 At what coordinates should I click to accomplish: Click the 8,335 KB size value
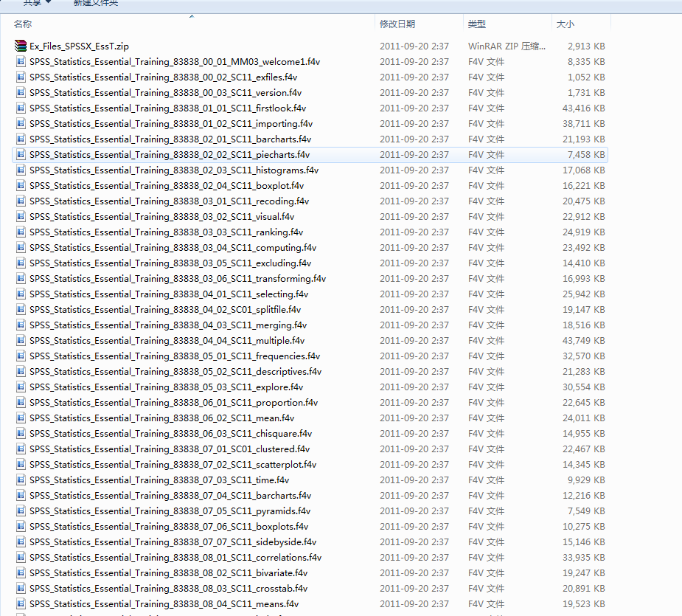pos(586,61)
